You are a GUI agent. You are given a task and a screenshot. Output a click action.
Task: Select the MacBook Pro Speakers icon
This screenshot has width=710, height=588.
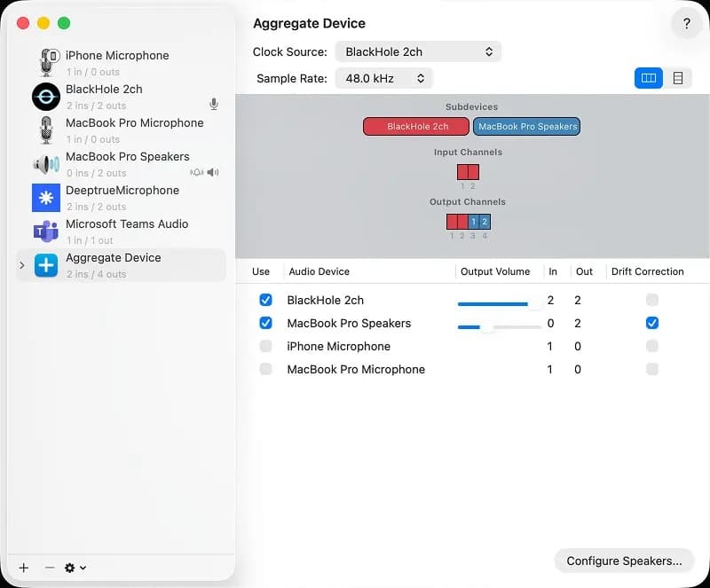click(x=45, y=163)
